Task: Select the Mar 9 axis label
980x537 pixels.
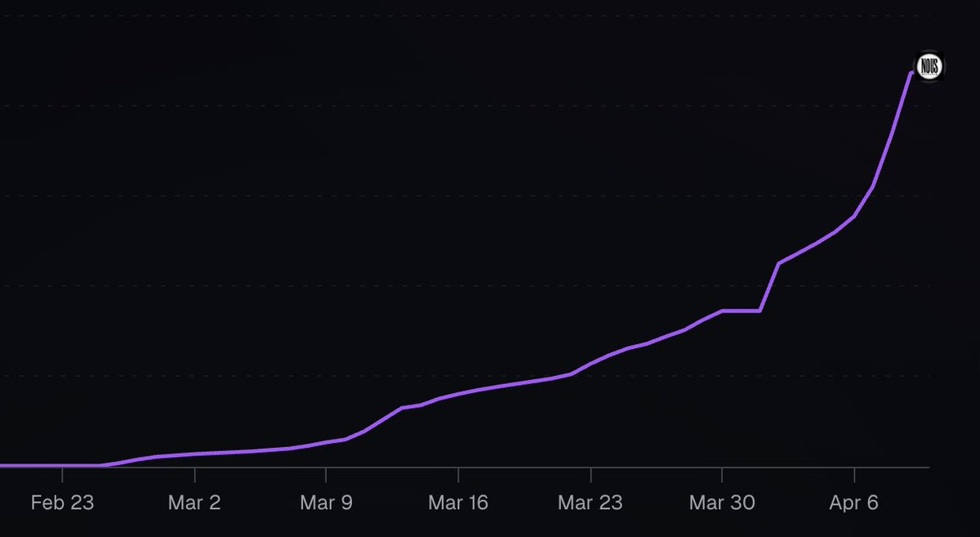Action: point(326,503)
